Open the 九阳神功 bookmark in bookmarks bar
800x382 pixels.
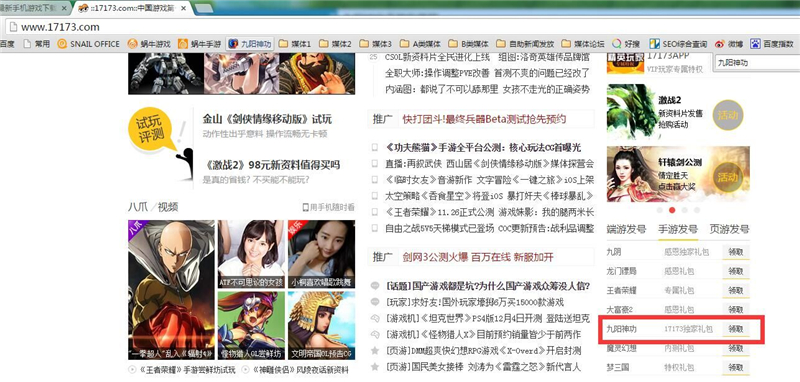(250, 44)
